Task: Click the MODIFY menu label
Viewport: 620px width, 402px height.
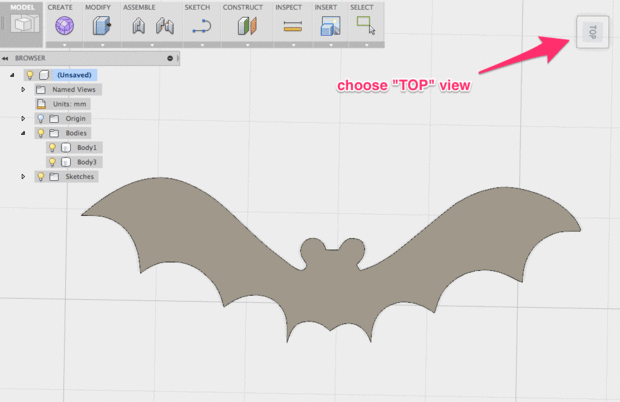Action: click(98, 7)
